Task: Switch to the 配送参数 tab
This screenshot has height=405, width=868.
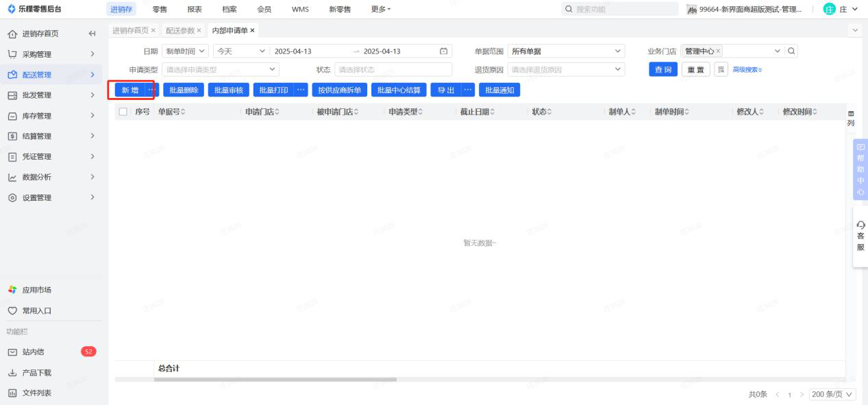Action: pos(180,31)
